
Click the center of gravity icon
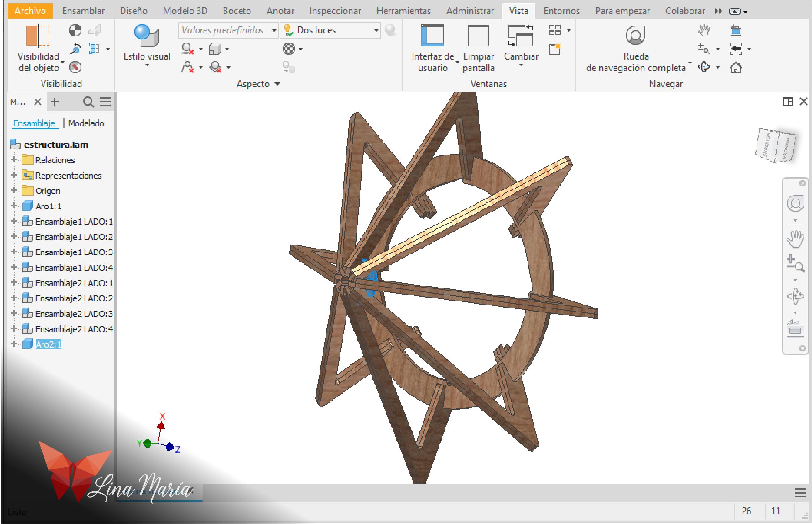point(75,30)
